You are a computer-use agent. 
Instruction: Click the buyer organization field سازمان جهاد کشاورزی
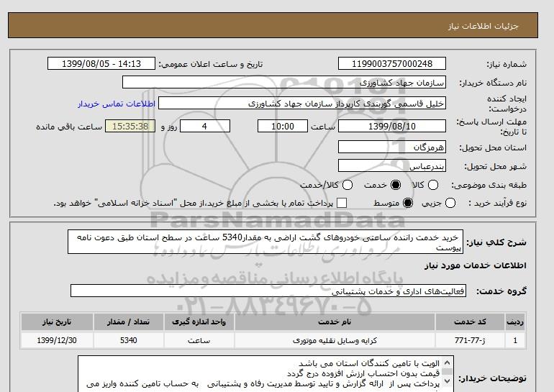283,82
